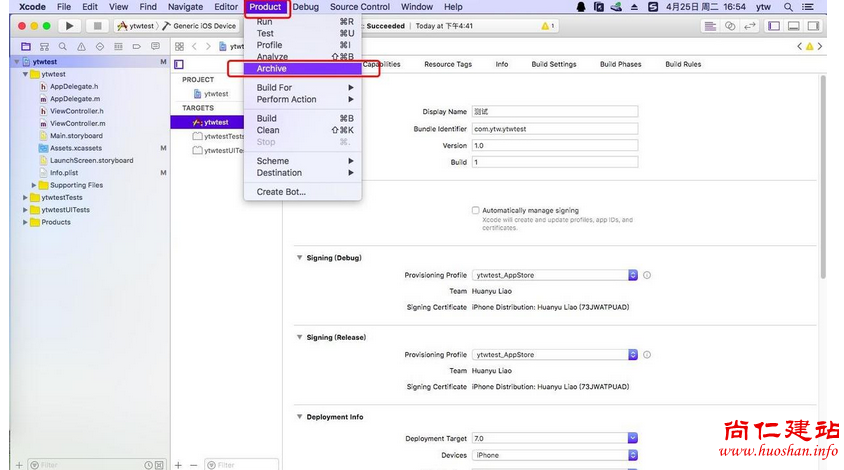Viewport: 844px width, 470px height.
Task: Toggle the right Utilities panel
Action: click(x=815, y=26)
